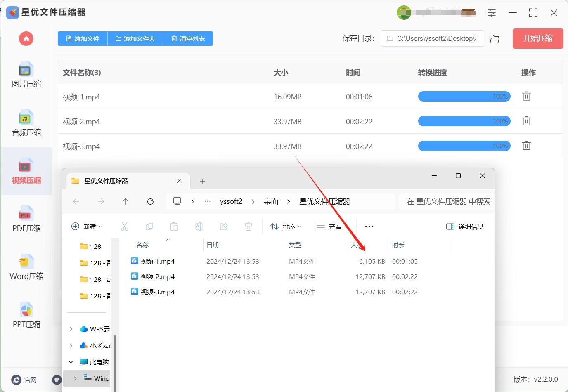This screenshot has height=392, width=568.
Task: Toggle the 详细信息 details pane
Action: (x=465, y=227)
